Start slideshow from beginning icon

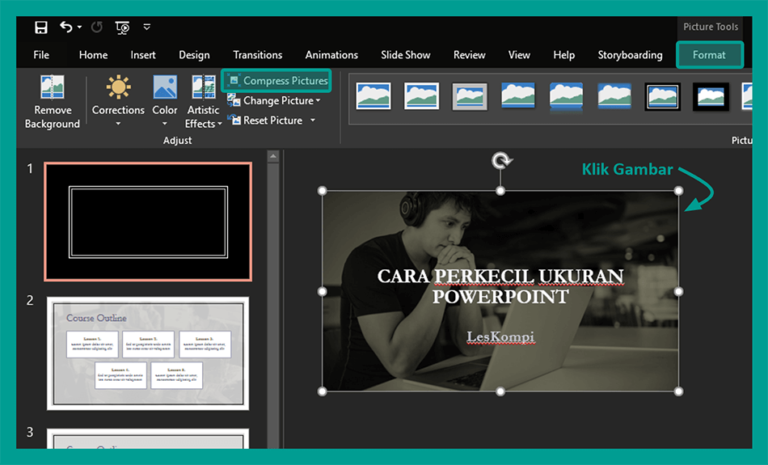[122, 27]
